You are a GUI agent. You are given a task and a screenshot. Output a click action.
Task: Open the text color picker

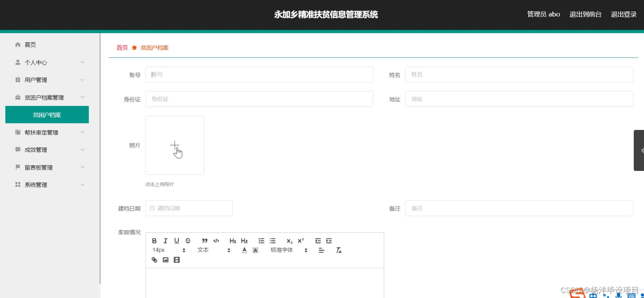[x=244, y=250]
